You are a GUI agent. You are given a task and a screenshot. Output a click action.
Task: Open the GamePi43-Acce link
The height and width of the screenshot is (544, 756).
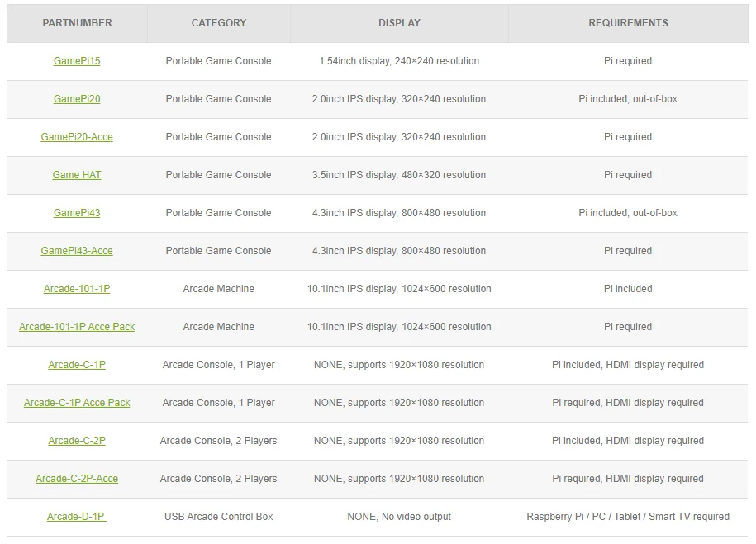77,251
